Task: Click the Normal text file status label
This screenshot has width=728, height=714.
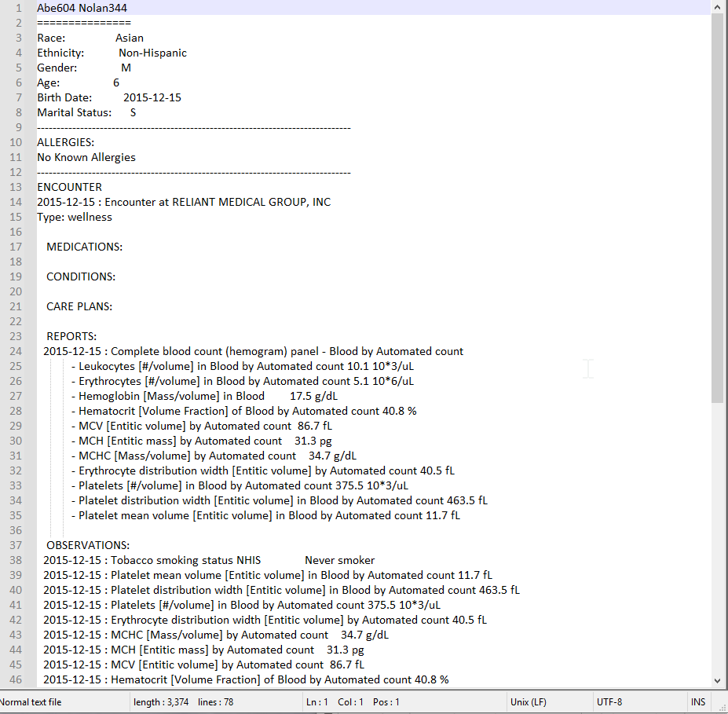Action: tap(31, 702)
